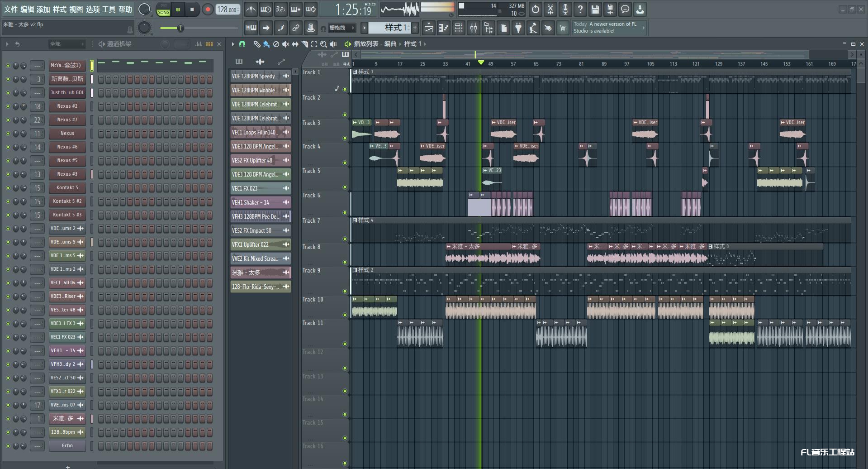Toggle the metronome icon

click(251, 9)
